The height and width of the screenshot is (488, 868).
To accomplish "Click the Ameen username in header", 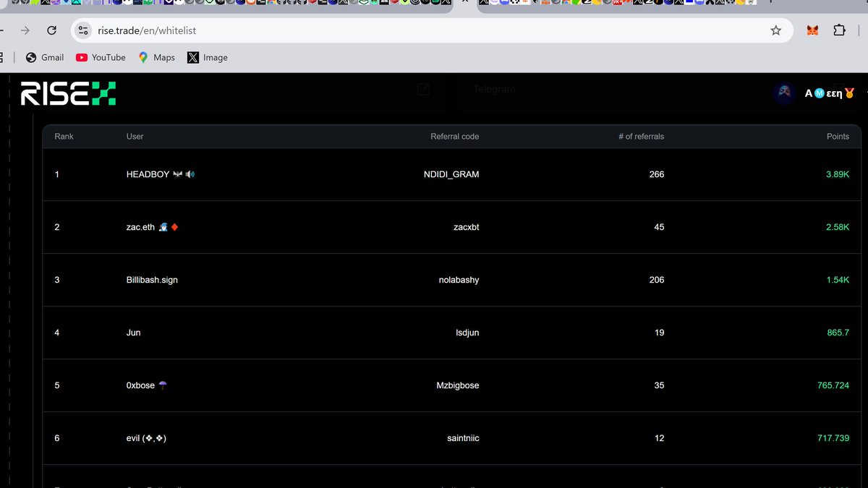I will point(830,93).
